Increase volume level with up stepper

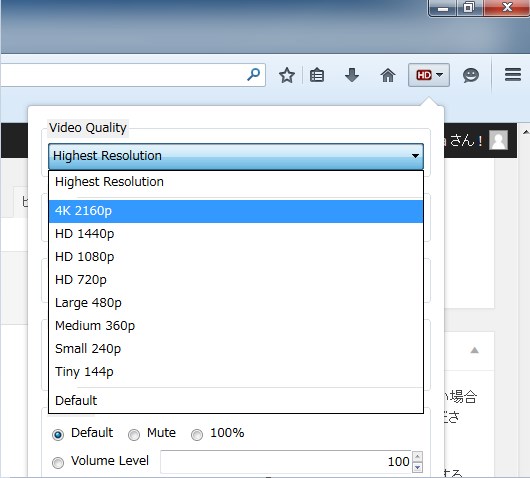pyautogui.click(x=417, y=457)
